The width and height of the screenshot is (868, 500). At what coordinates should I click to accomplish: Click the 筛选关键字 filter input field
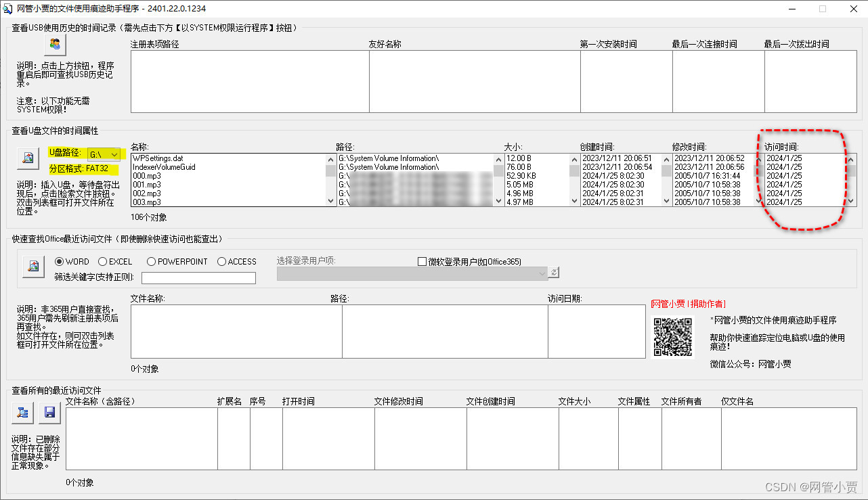pos(198,277)
